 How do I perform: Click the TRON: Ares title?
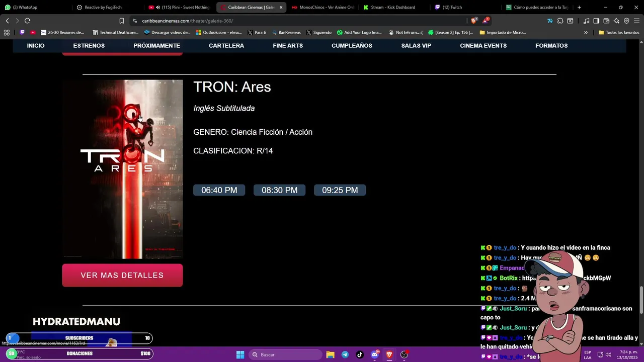[232, 86]
